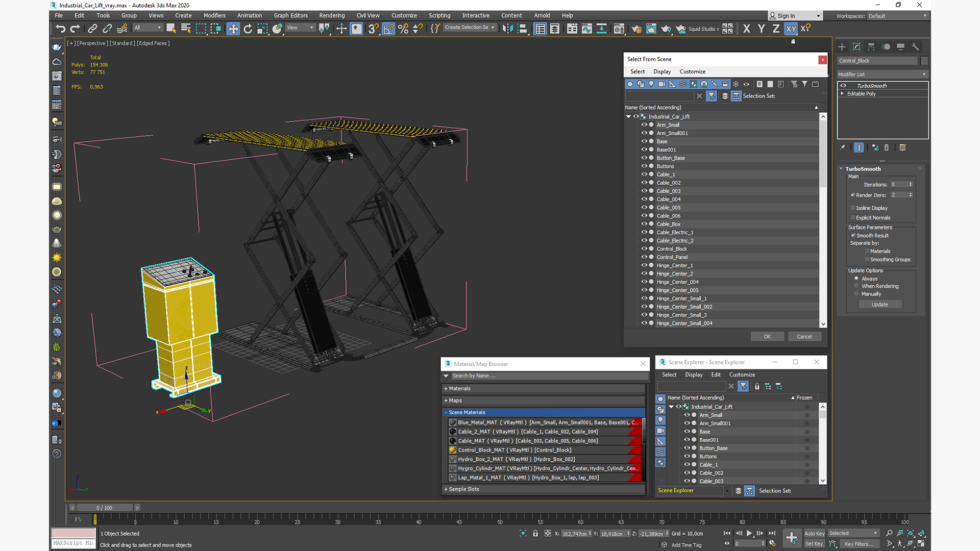This screenshot has width=980, height=551.
Task: Toggle the Render Iters checkbox
Action: pos(852,195)
